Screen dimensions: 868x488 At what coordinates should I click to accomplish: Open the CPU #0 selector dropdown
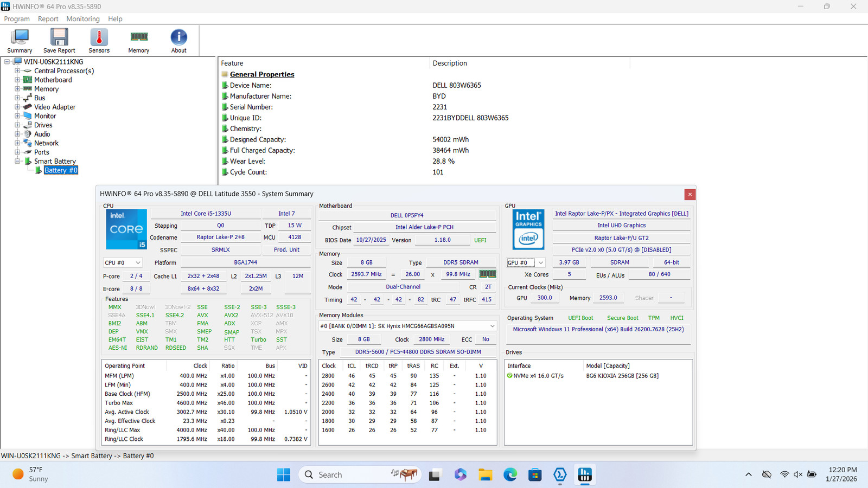(x=123, y=262)
